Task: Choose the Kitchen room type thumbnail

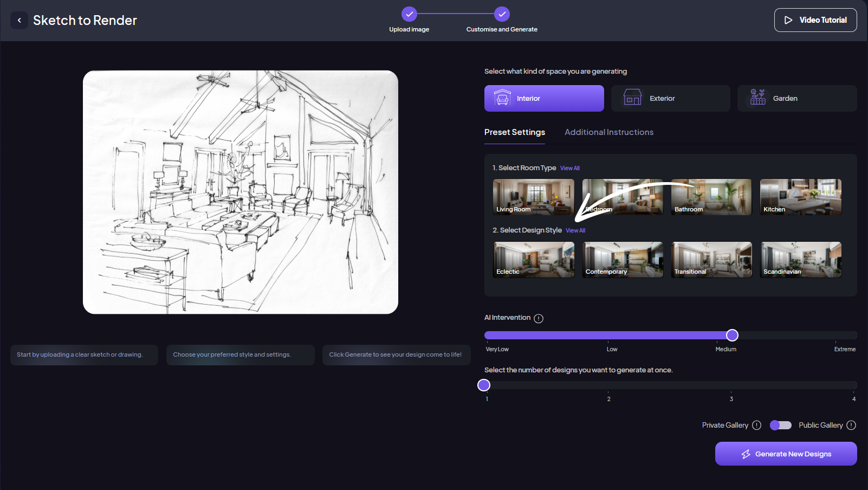Action: [x=800, y=197]
